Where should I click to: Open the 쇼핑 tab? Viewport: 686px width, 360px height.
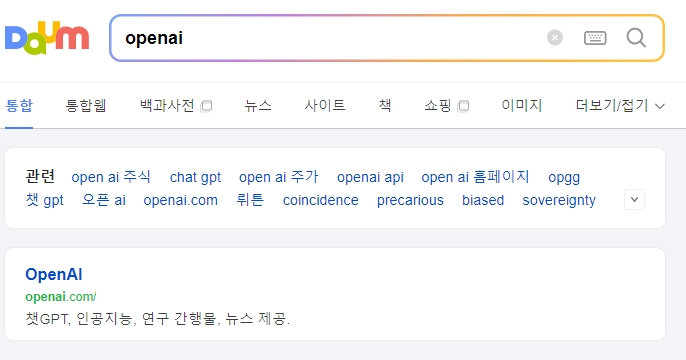[x=438, y=106]
